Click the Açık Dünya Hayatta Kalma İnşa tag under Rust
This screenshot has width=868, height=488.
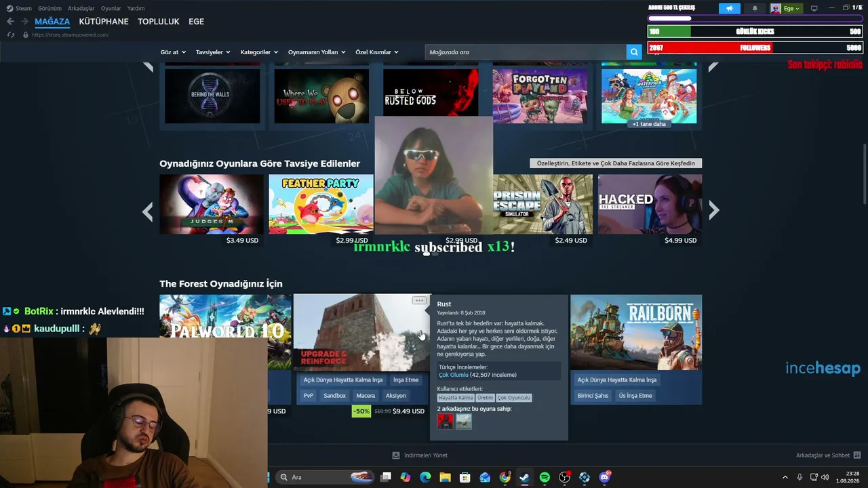[343, 380]
